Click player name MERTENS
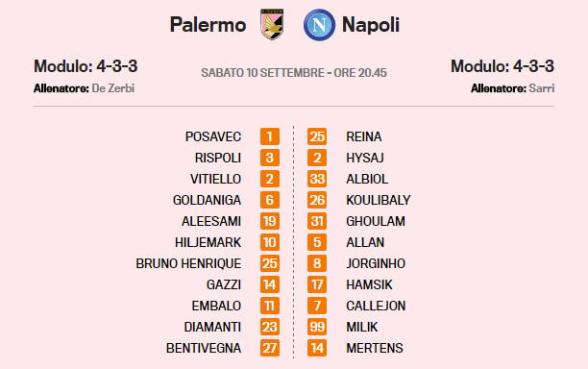 (x=375, y=348)
